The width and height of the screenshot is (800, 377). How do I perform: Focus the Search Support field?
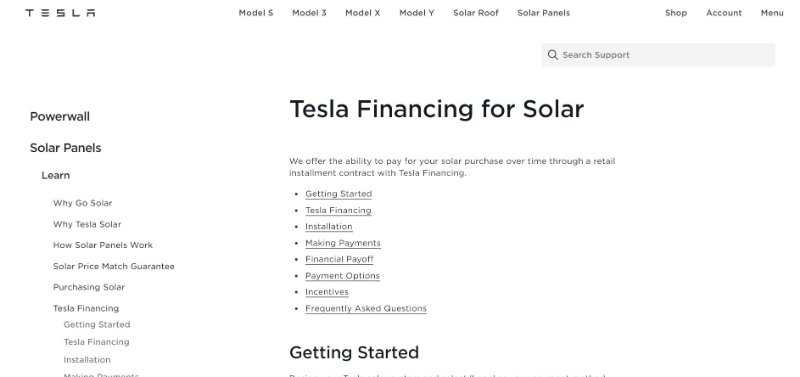(658, 55)
